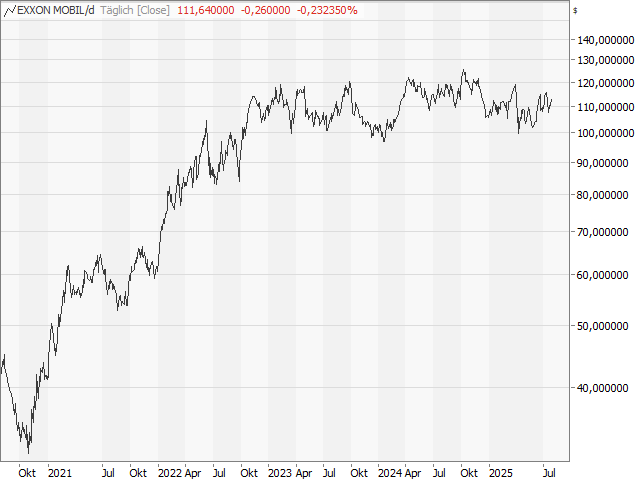The width and height of the screenshot is (640, 480).
Task: Click the 80,000000 price axis label
Action: [602, 195]
